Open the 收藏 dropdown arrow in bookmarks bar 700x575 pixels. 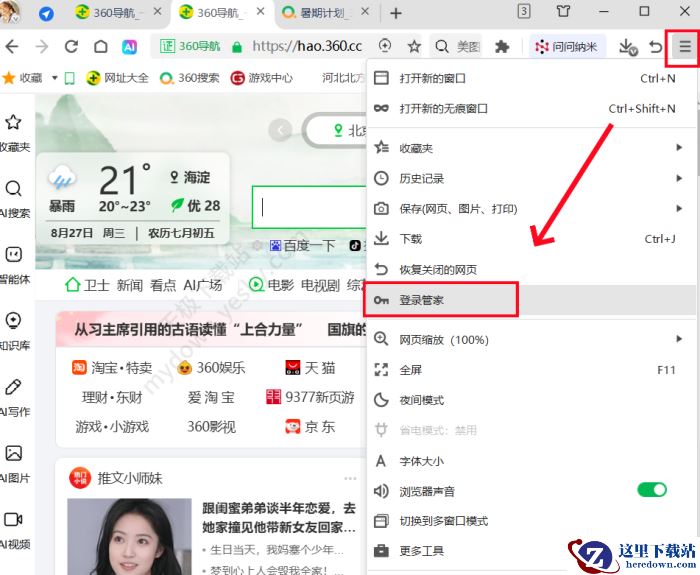[54, 78]
